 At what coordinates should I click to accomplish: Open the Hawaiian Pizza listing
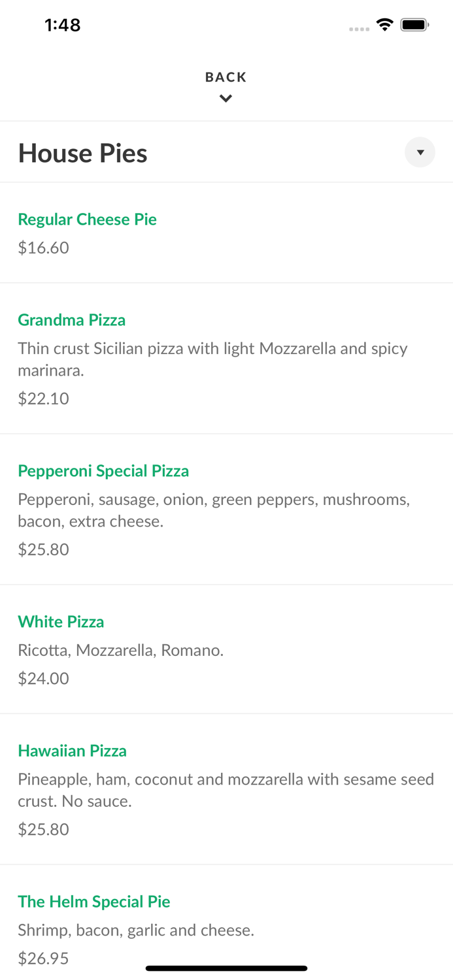pos(73,751)
